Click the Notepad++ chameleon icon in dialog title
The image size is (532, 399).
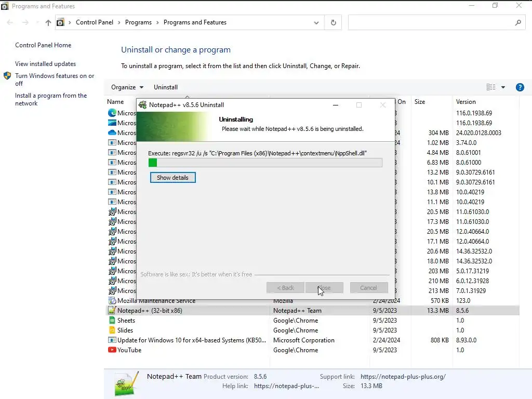pyautogui.click(x=143, y=105)
